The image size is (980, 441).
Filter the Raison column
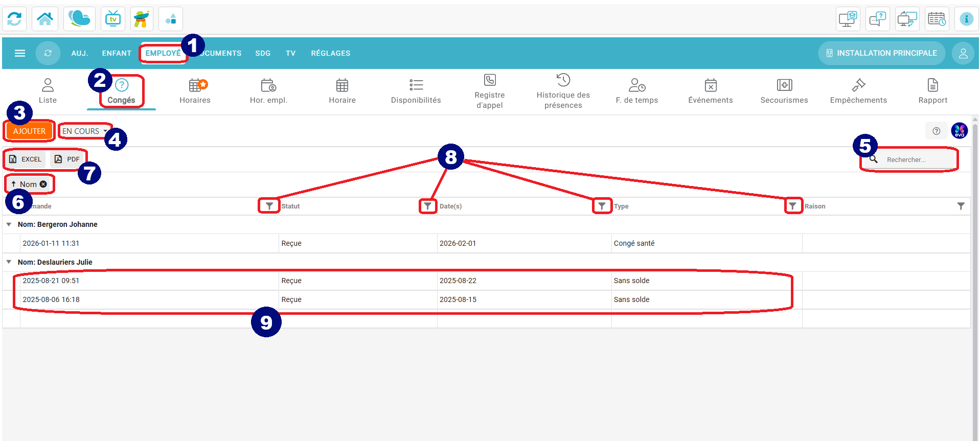tap(961, 206)
